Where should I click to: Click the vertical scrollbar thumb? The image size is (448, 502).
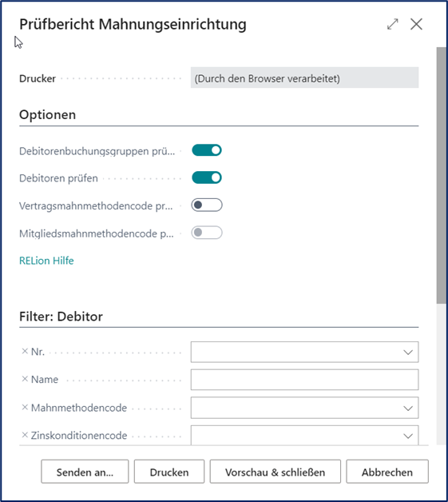pos(442,175)
